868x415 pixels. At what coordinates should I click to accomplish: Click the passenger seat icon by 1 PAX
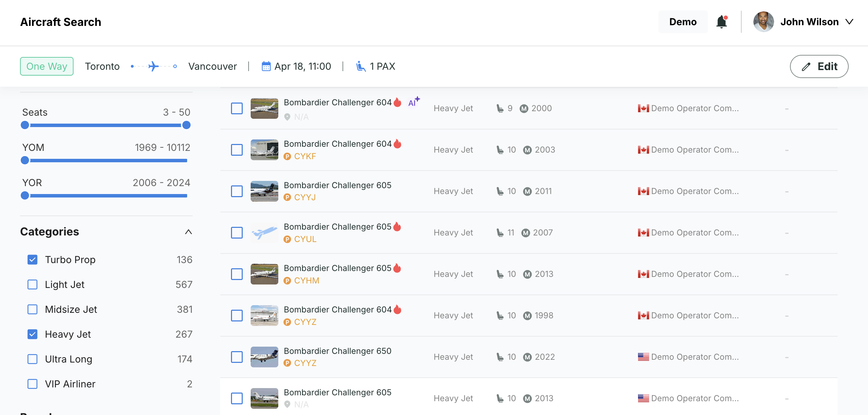pyautogui.click(x=361, y=66)
